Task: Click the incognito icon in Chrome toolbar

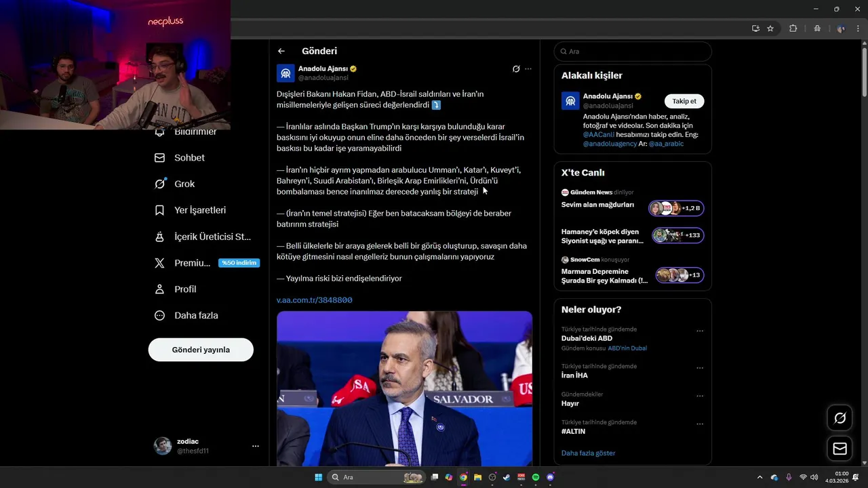Action: [x=817, y=28]
